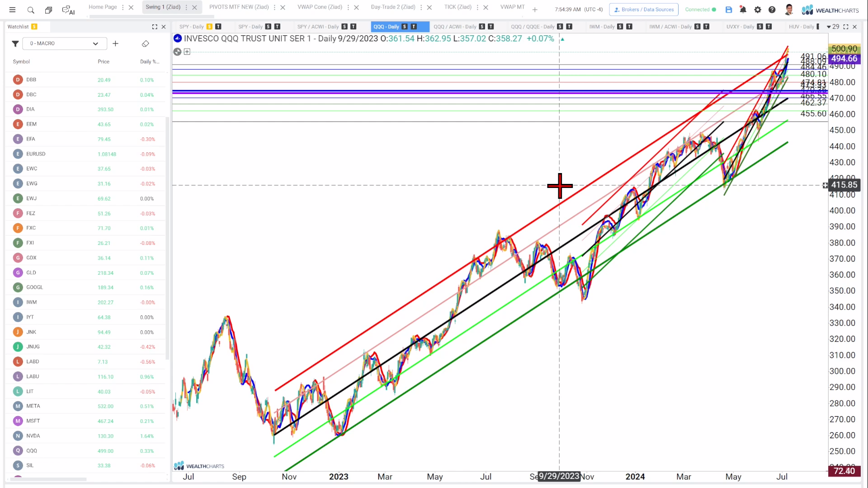The image size is (868, 488).
Task: Toggle the yellow S badge on the Watchlist tab
Action: pos(34,27)
